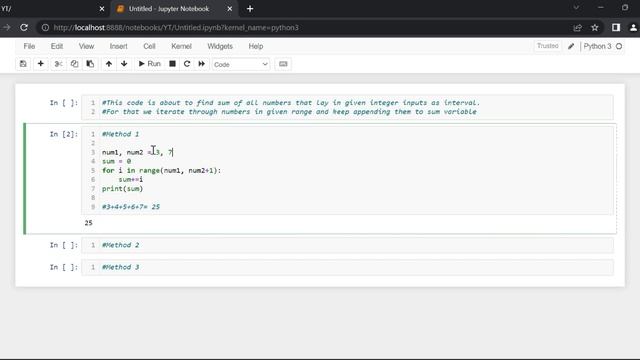Viewport: 640px width, 360px height.
Task: Open the Edit menu
Action: (57, 46)
